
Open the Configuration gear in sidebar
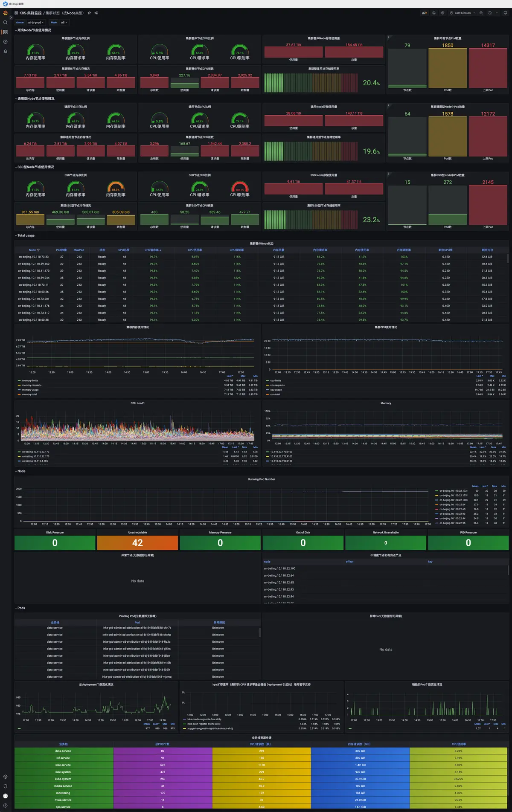click(x=5, y=777)
